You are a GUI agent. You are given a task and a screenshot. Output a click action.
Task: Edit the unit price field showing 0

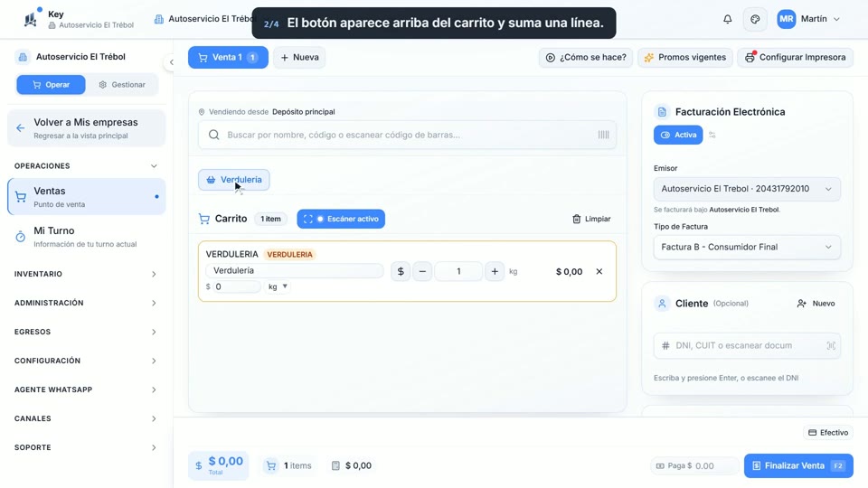[236, 286]
